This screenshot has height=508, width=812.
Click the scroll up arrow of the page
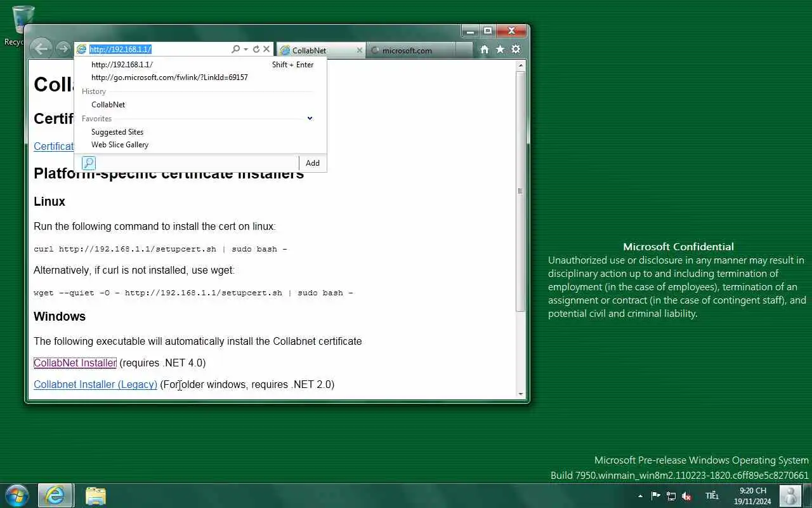click(521, 65)
